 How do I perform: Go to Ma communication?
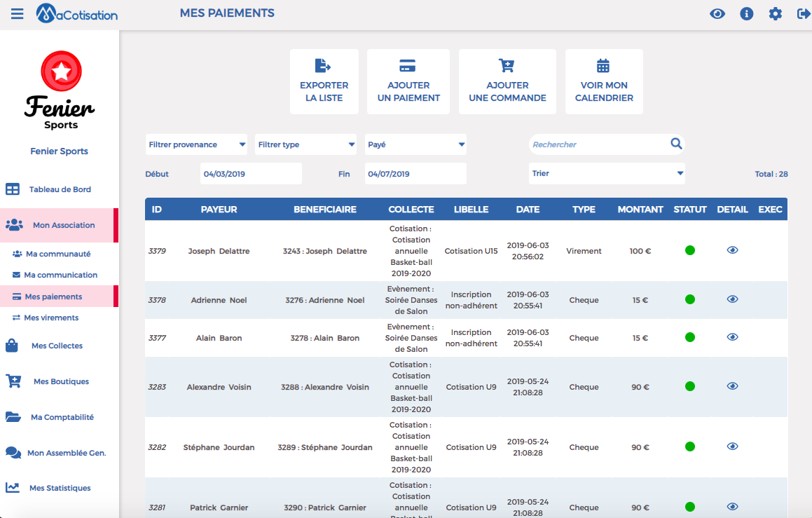60,275
